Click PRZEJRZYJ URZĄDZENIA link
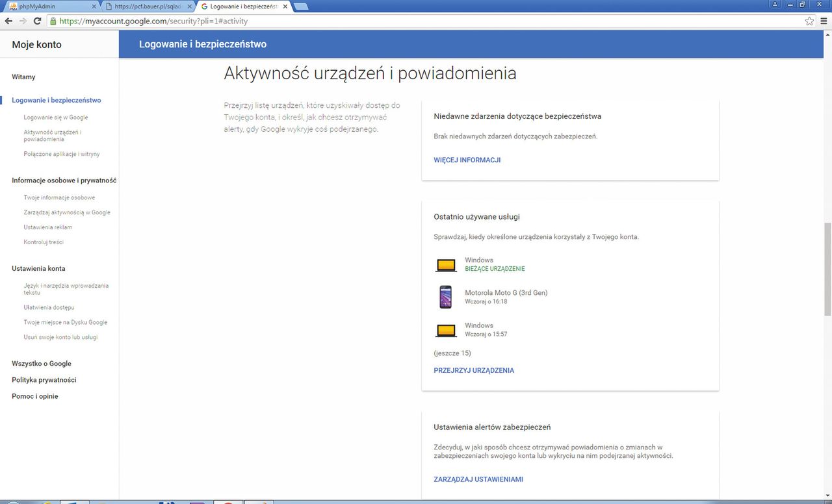This screenshot has height=504, width=832. [474, 370]
